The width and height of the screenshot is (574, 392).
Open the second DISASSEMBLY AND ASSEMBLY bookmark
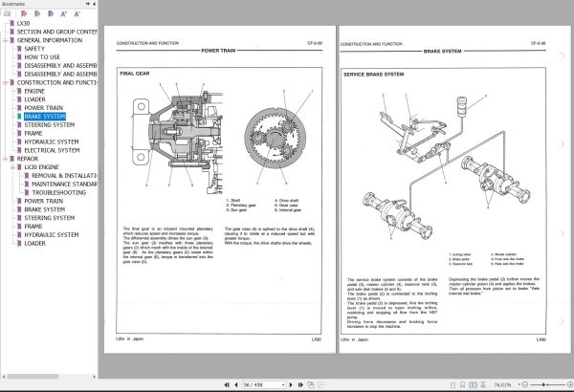pyautogui.click(x=60, y=74)
